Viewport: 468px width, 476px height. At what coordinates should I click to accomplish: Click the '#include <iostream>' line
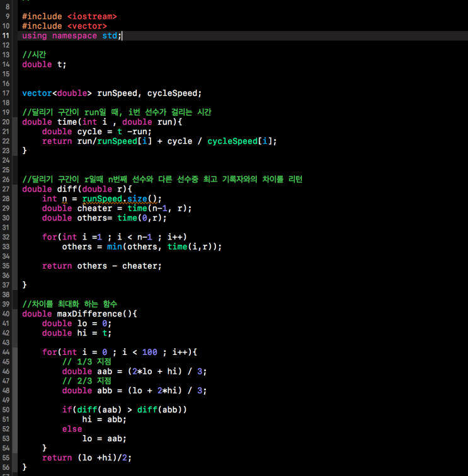(x=69, y=16)
